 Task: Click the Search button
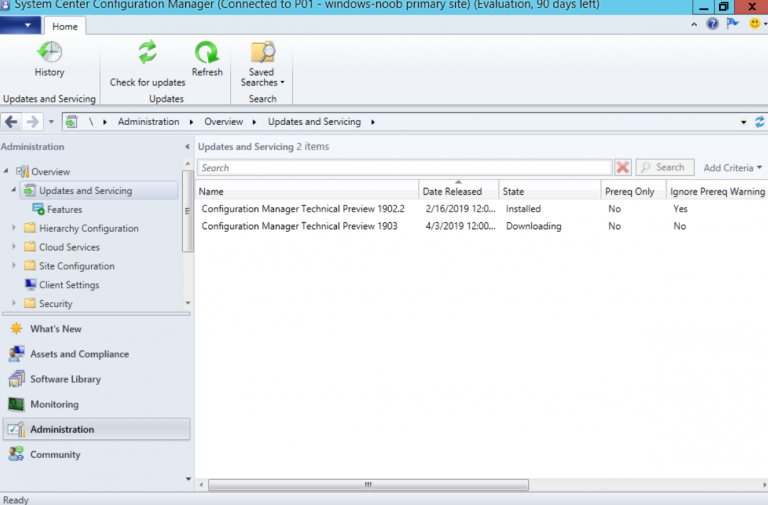[x=665, y=168]
